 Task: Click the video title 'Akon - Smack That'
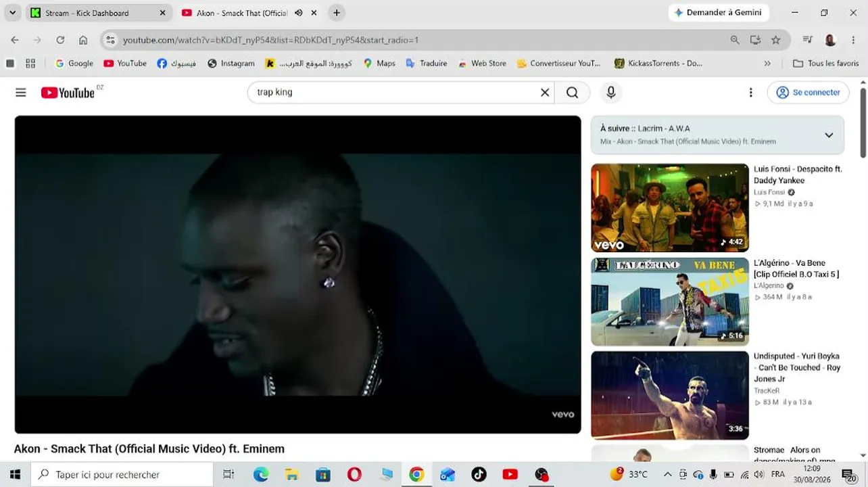149,448
